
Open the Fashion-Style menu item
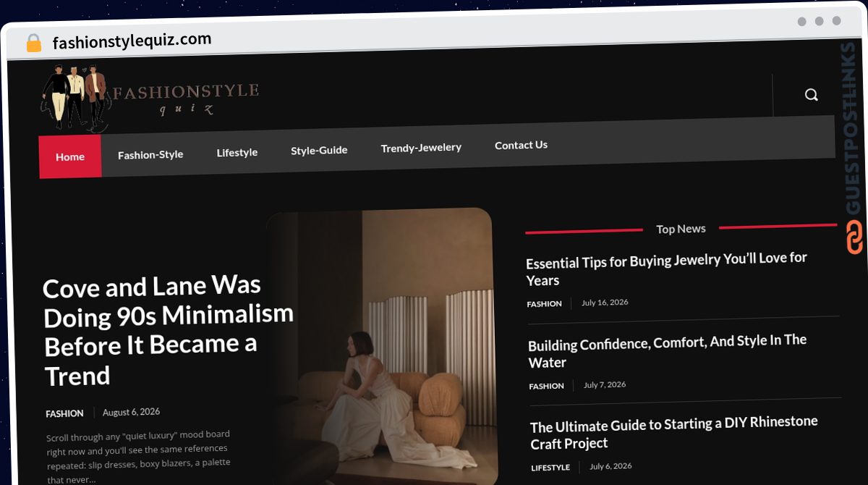[150, 154]
